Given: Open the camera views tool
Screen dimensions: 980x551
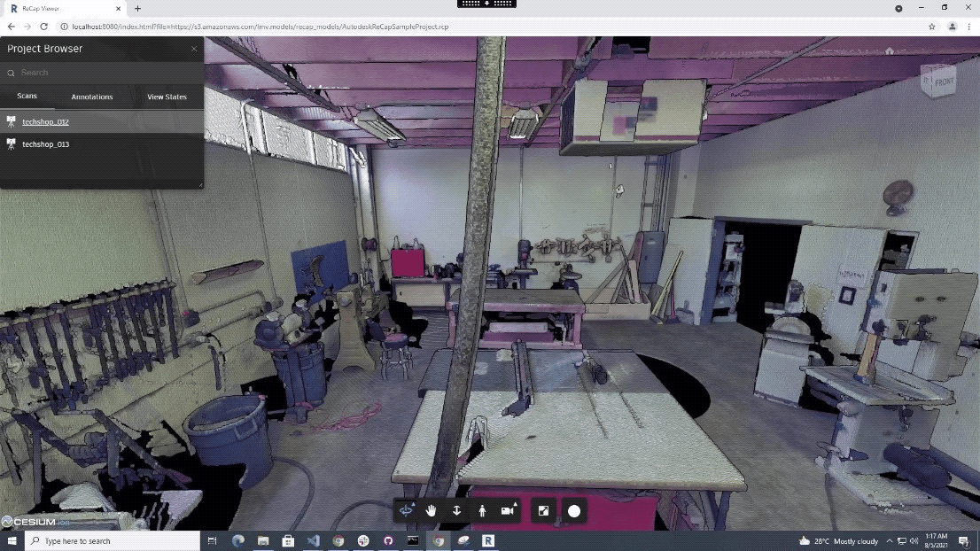Looking at the screenshot, I should (x=508, y=510).
